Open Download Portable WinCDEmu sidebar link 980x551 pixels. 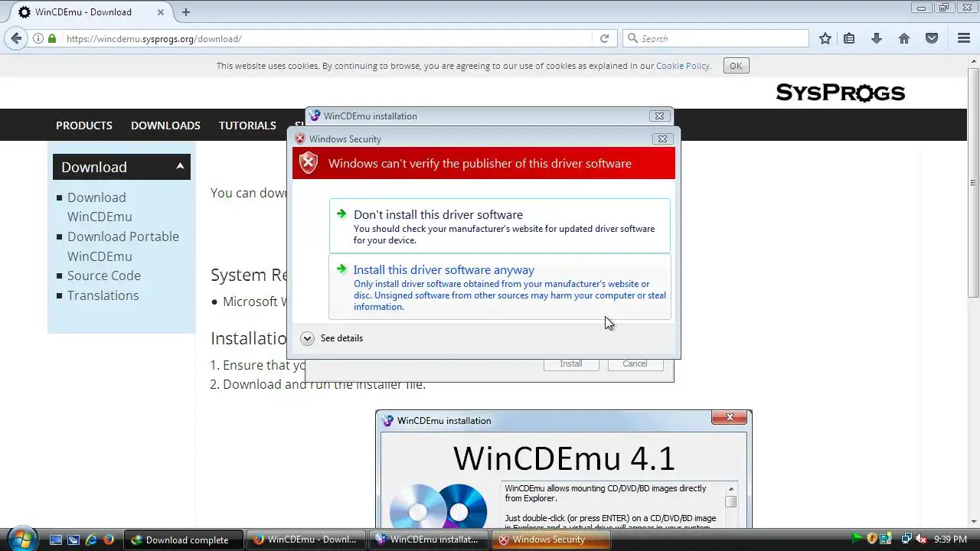pyautogui.click(x=123, y=246)
